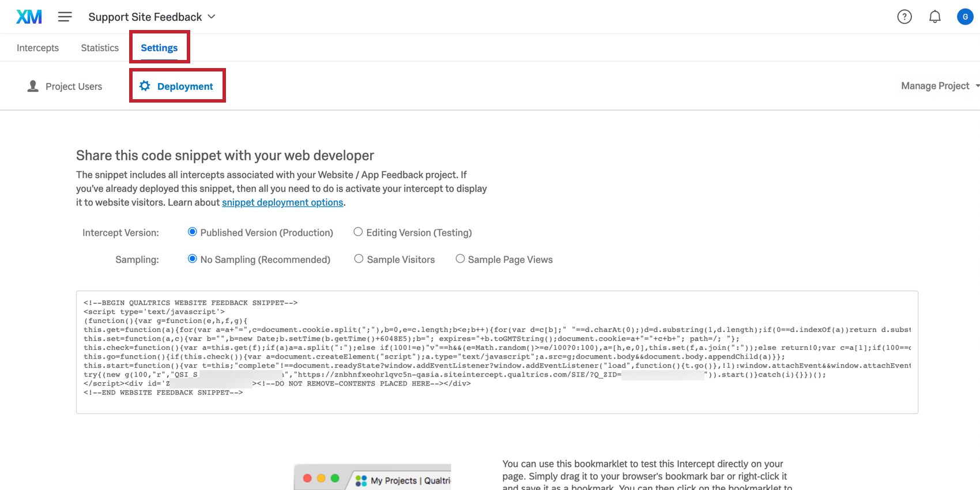Viewport: 980px width, 490px height.
Task: Click the BEGIN QUALTRICS WEBSITE FEEDBACK SNIPPET line
Action: pos(190,303)
